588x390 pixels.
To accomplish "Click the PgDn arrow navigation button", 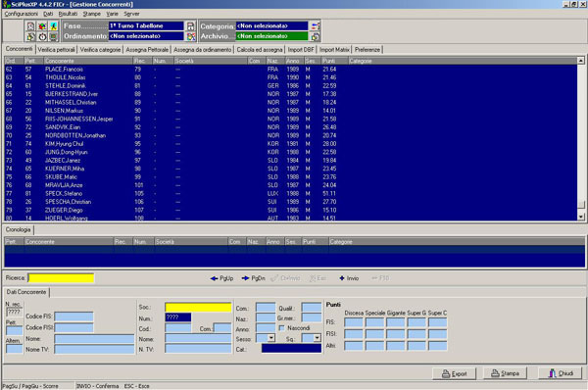I will click(x=254, y=278).
